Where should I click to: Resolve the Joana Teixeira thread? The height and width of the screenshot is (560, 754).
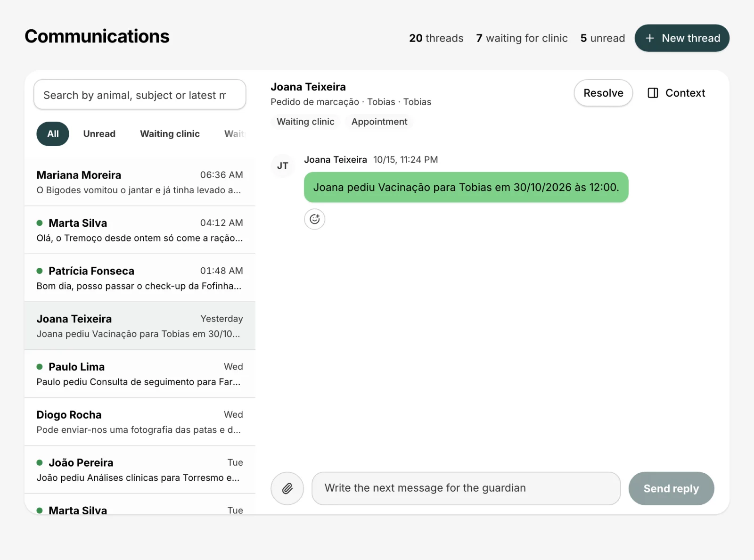point(603,93)
